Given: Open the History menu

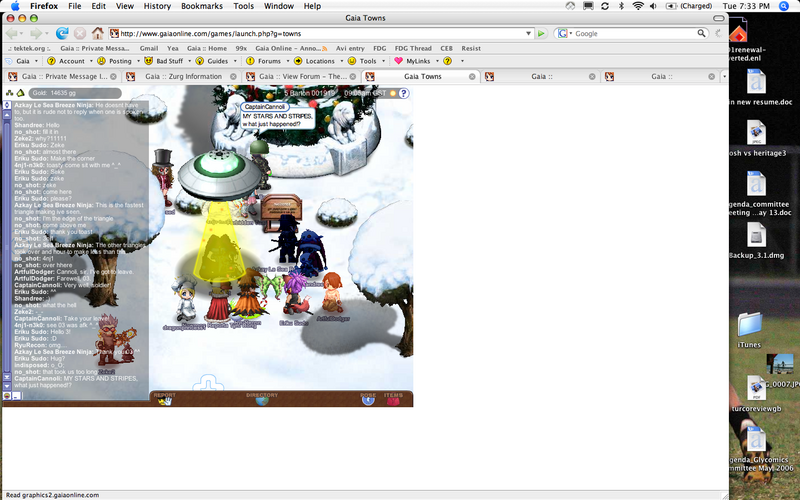Looking at the screenshot, I should 157,6.
